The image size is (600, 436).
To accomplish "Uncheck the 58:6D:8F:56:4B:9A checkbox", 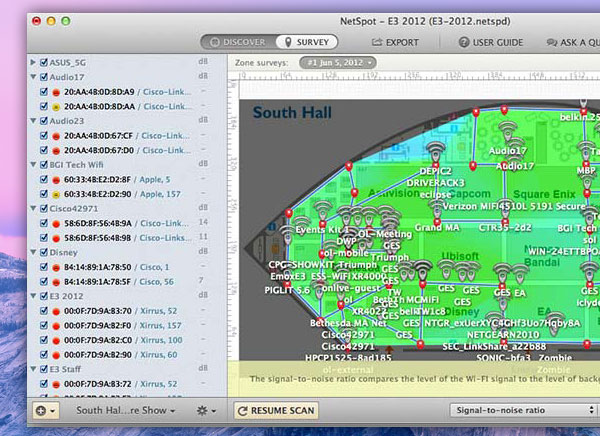I will tap(44, 223).
